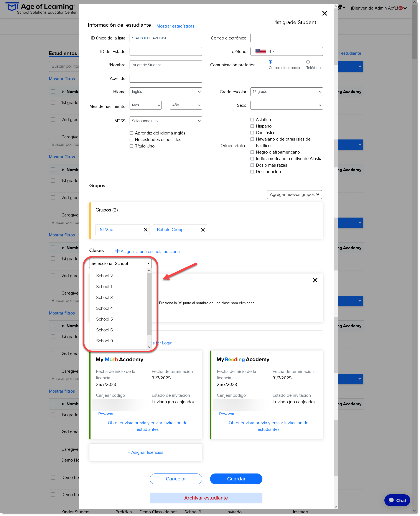
Task: Enable Aprendiz del idioma inglés checkbox
Action: coord(131,133)
